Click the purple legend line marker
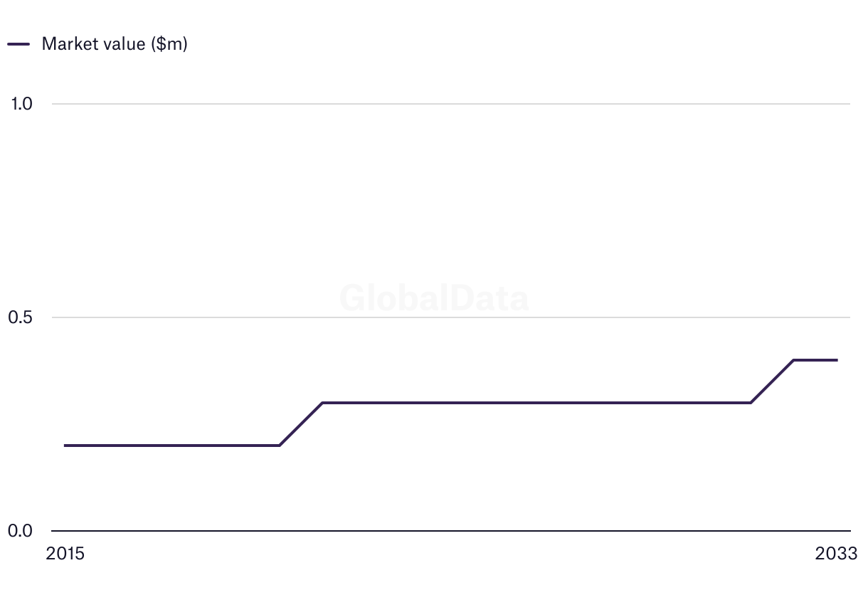Image resolution: width=868 pixels, height=595 pixels. [18, 44]
